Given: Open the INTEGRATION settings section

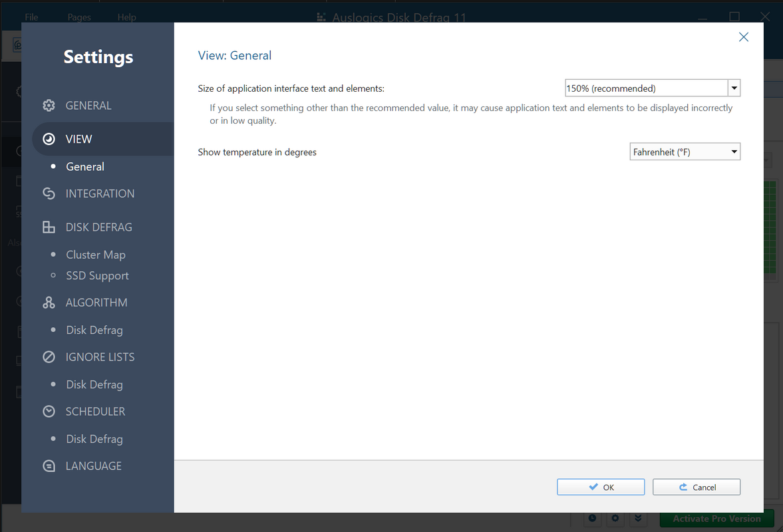Looking at the screenshot, I should tap(100, 193).
